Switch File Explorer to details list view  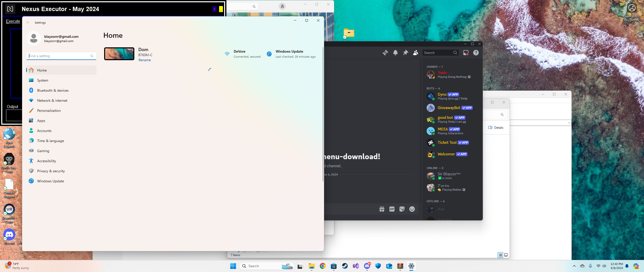[x=500, y=255]
